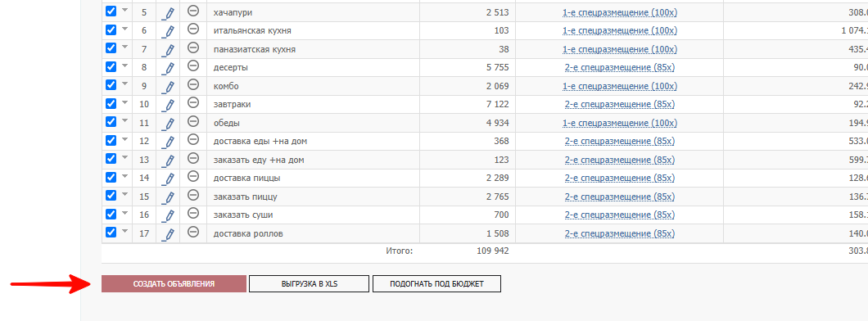Viewport: 868px width, 321px height.
Task: Toggle checkbox of row 6 итальянская кухня
Action: 111,29
